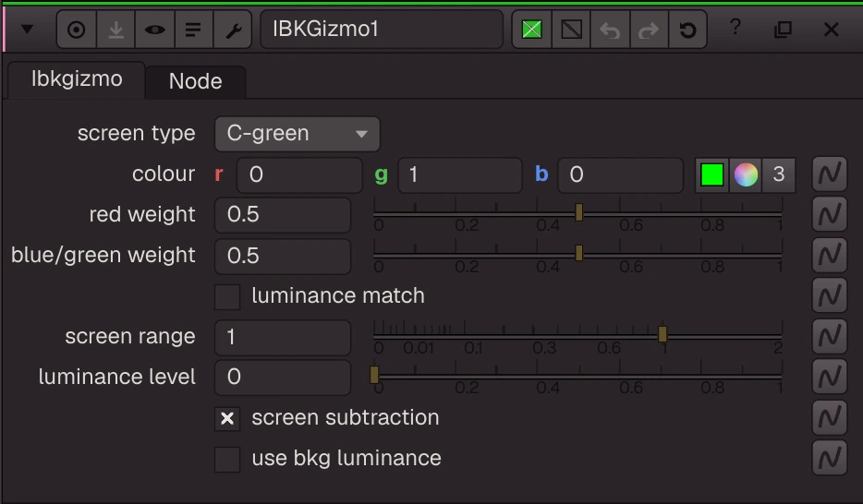Open the help question mark icon
Viewport: 863px width, 504px height.
pos(735,28)
